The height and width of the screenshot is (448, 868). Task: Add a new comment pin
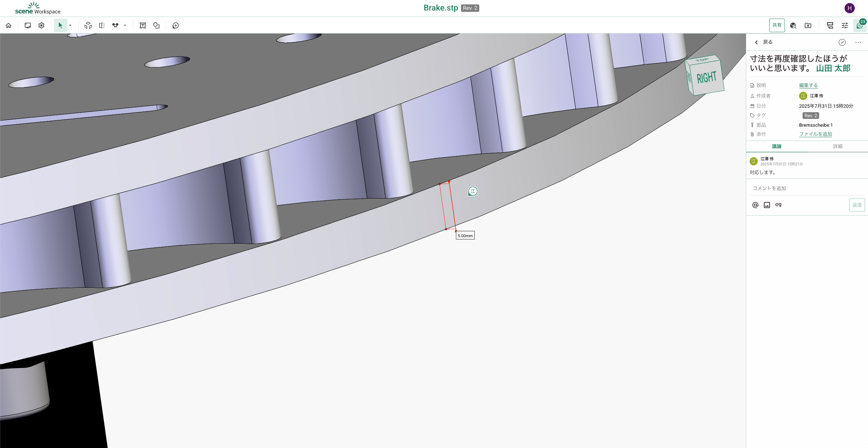click(x=176, y=25)
